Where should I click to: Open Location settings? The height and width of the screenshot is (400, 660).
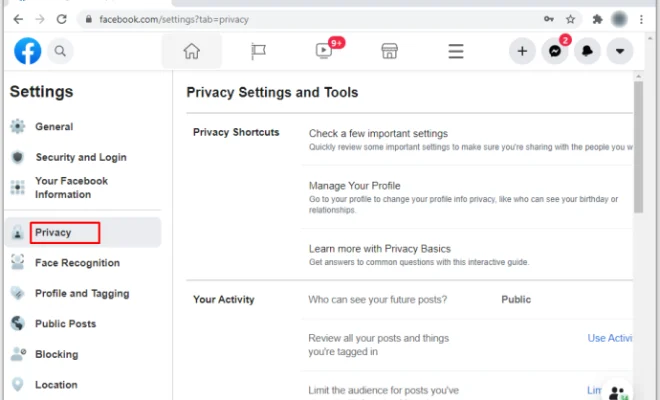pyautogui.click(x=56, y=385)
